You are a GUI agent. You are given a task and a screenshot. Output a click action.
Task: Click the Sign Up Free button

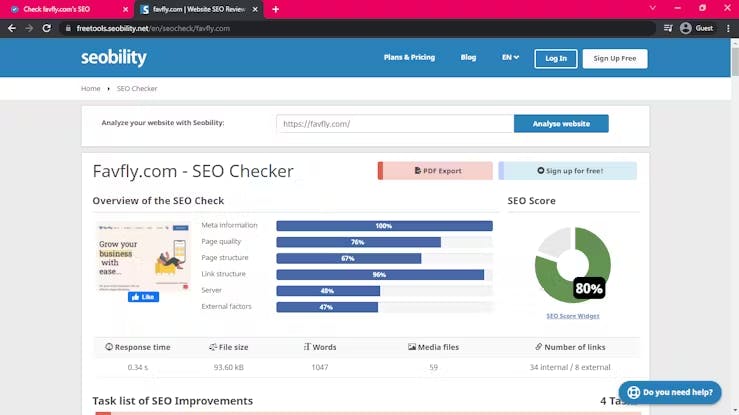(x=615, y=58)
